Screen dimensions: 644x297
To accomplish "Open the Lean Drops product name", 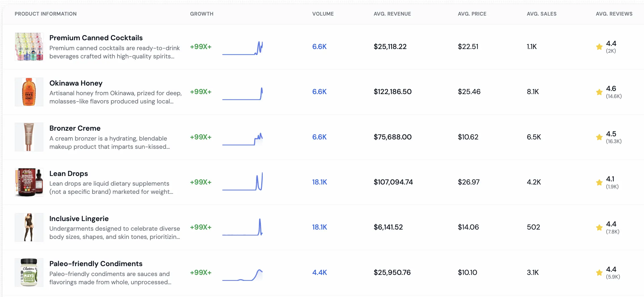I will (69, 173).
